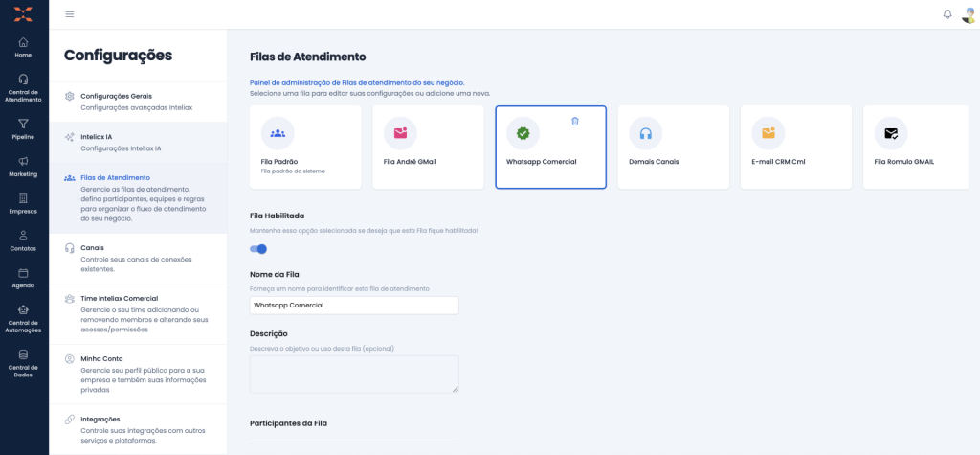Open the Pipeline funnel icon
The image size is (980, 455).
23,128
